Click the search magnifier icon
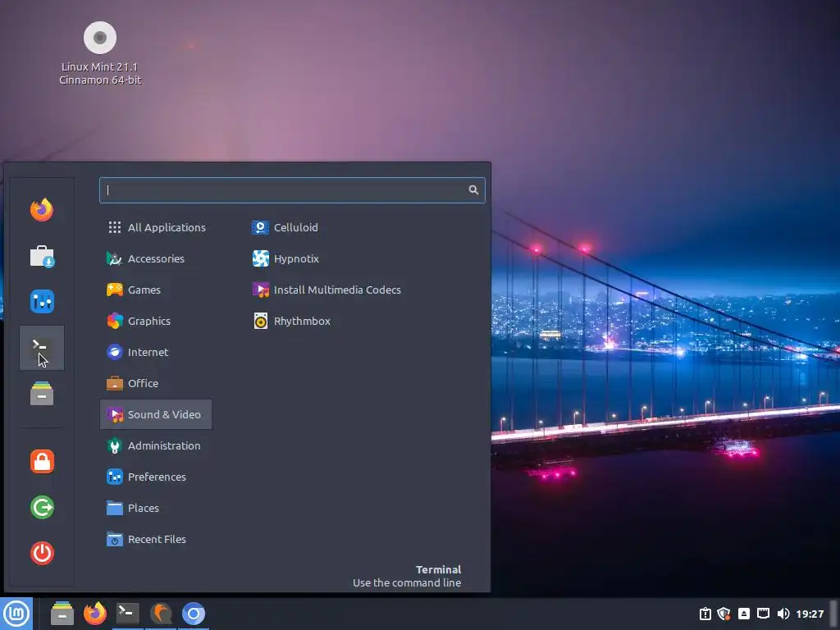840x630 pixels. pyautogui.click(x=473, y=189)
